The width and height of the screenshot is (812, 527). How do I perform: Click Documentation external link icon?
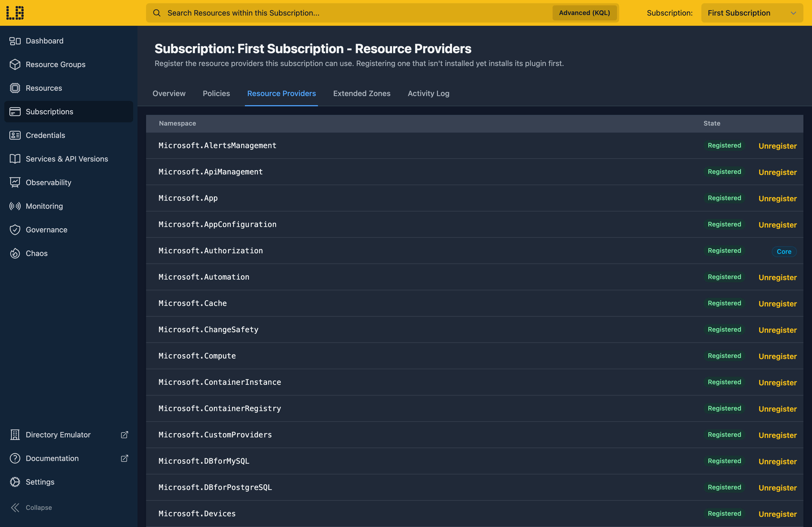tap(125, 458)
